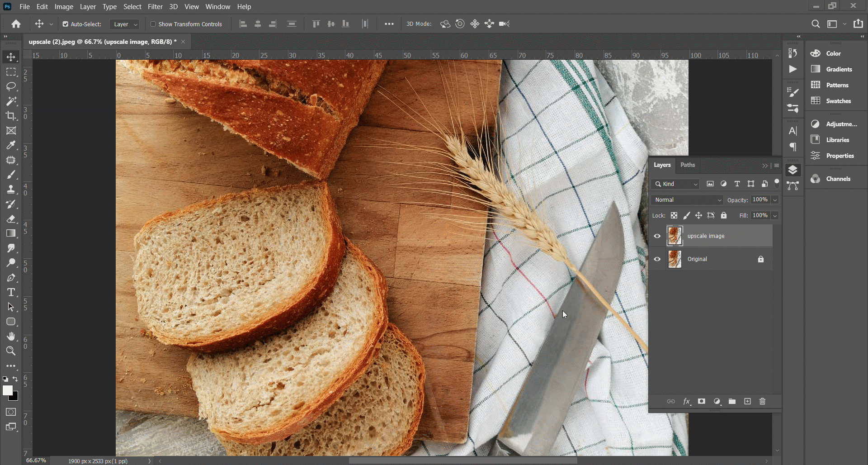Open the status bar info arrow
868x465 pixels.
pos(149,461)
